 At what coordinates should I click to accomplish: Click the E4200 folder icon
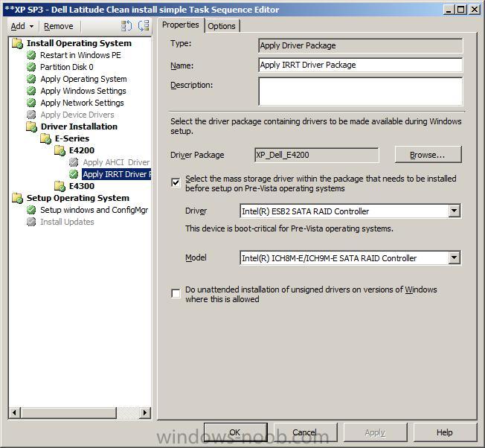(60, 150)
